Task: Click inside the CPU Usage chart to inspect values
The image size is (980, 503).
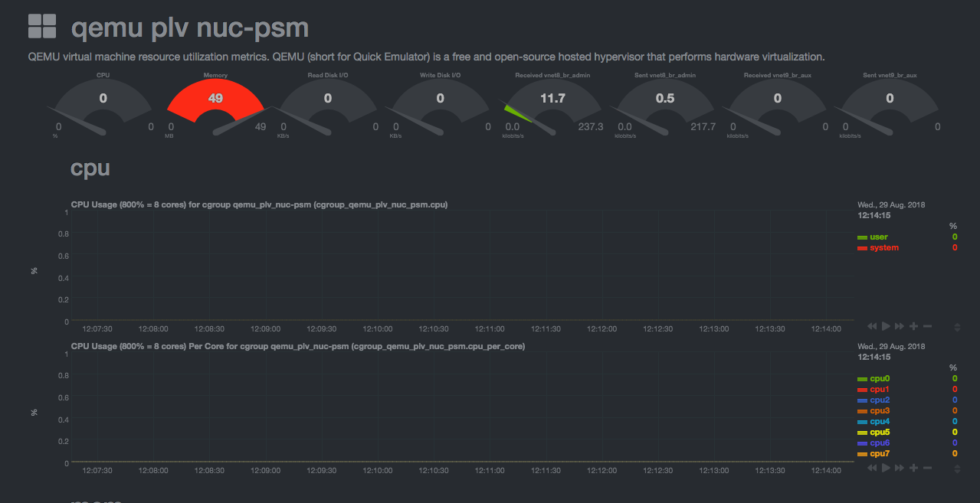Action: 460,268
